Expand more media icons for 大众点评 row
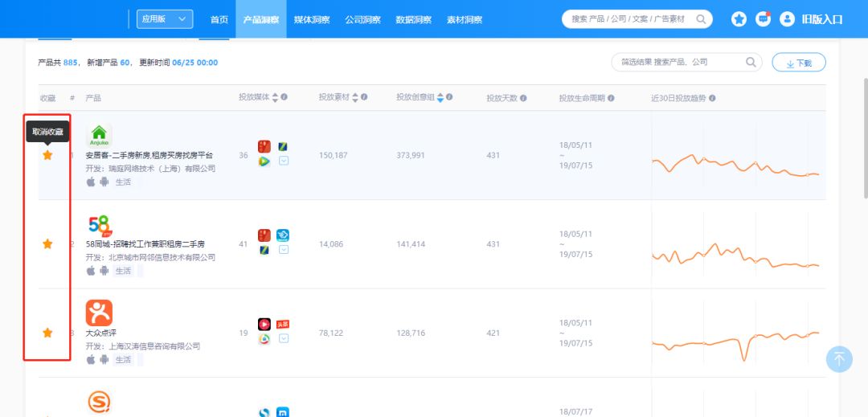This screenshot has height=417, width=868. pyautogui.click(x=284, y=338)
